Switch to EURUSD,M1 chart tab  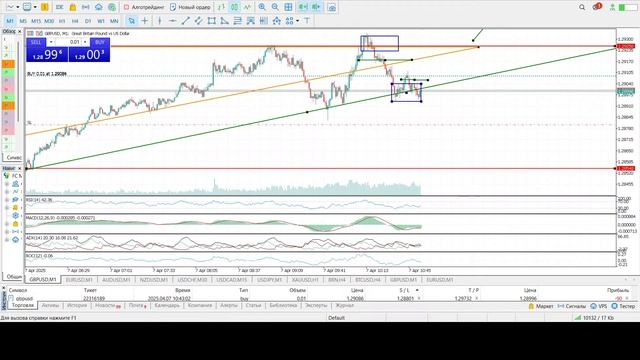79,280
